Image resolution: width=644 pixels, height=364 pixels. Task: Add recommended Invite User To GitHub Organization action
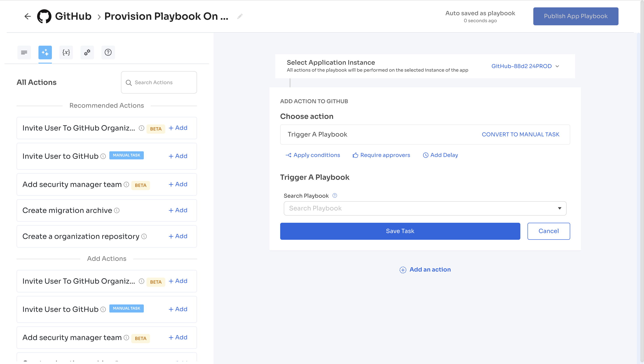178,128
